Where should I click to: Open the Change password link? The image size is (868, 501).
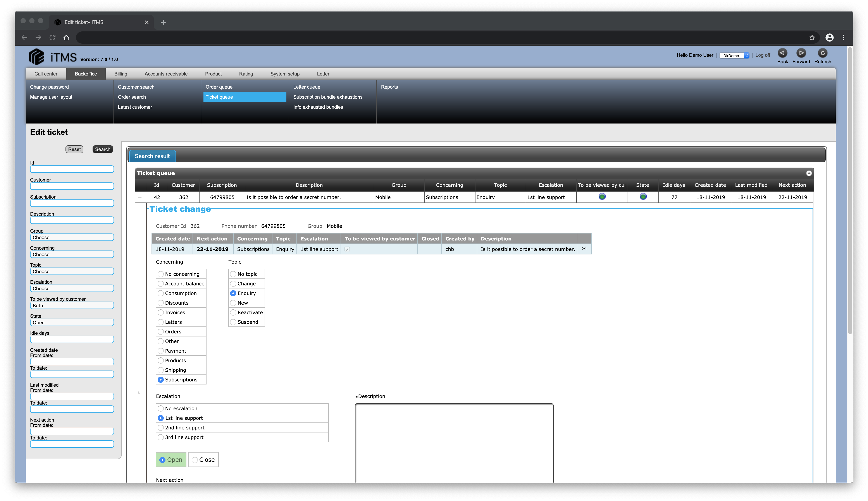[49, 87]
